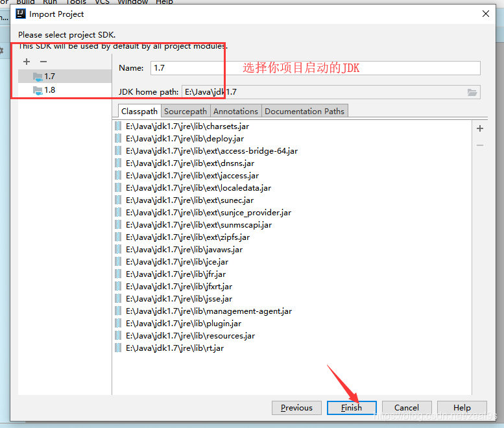Click the SDK Name input field
The height and width of the screenshot is (428, 504).
[315, 68]
